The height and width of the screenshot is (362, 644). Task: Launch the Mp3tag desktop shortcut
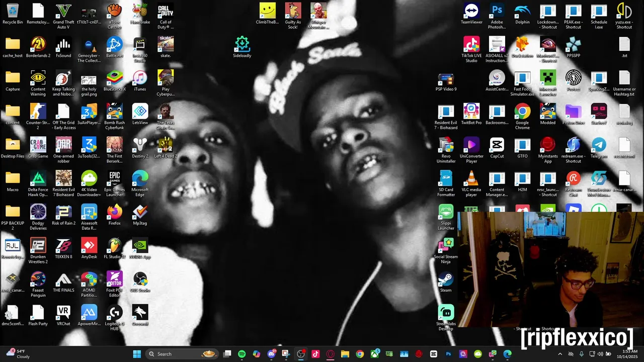coord(140,215)
